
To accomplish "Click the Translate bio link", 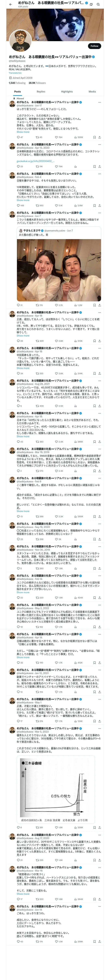I will coord(15,73).
